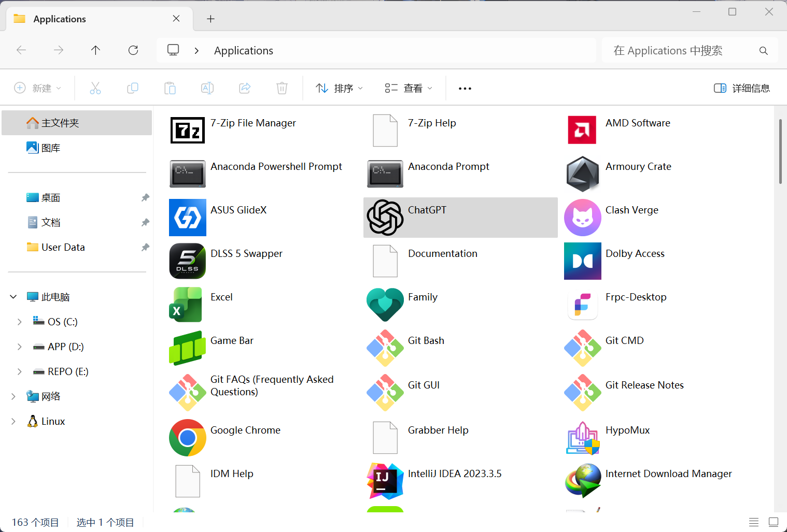
Task: Open the 排序 sort dropdown
Action: (x=340, y=88)
